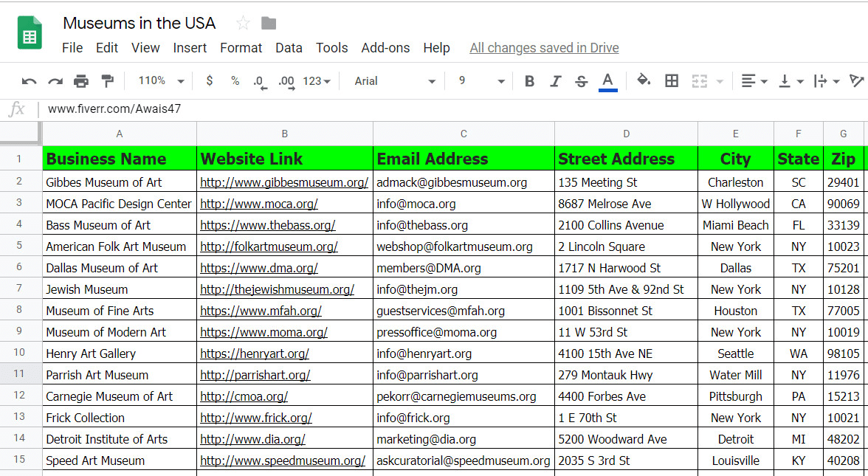868x476 pixels.
Task: Open the Data menu
Action: [x=289, y=47]
